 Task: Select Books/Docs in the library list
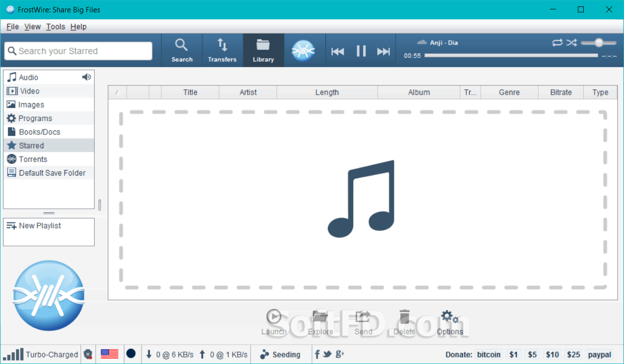click(49, 132)
